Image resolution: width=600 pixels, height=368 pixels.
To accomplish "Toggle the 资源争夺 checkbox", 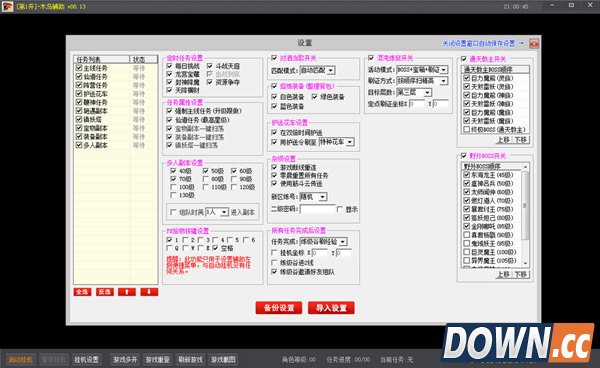I will (210, 82).
